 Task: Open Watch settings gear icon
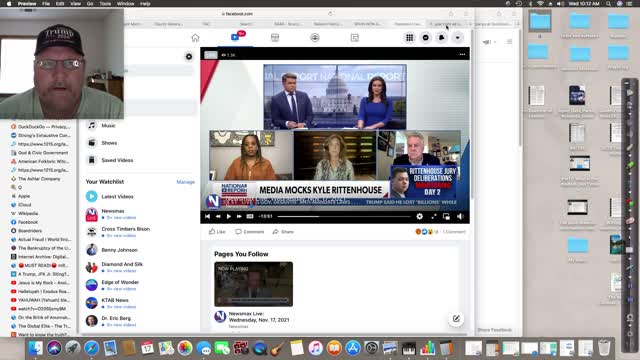point(189,57)
